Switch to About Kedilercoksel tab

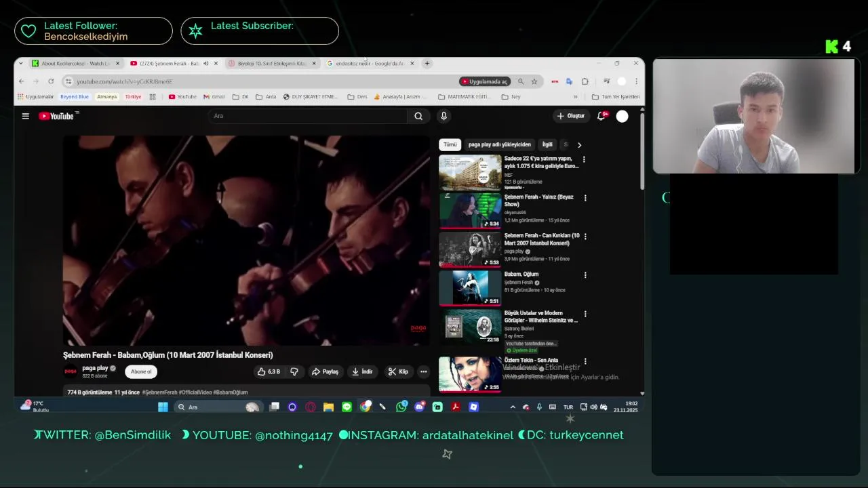[76, 63]
